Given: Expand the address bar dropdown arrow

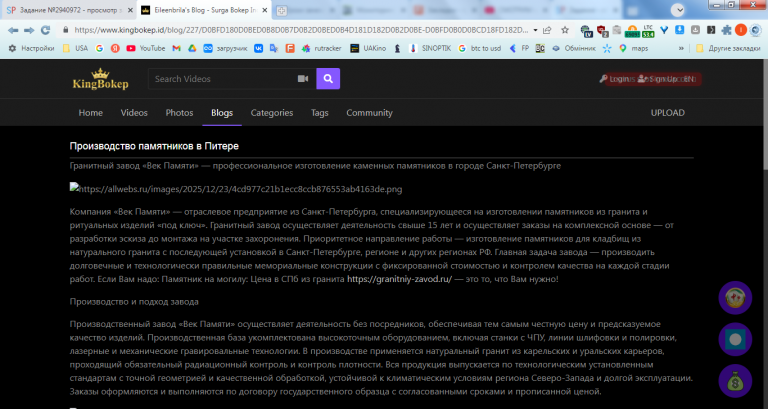Looking at the screenshot, I should [535, 30].
